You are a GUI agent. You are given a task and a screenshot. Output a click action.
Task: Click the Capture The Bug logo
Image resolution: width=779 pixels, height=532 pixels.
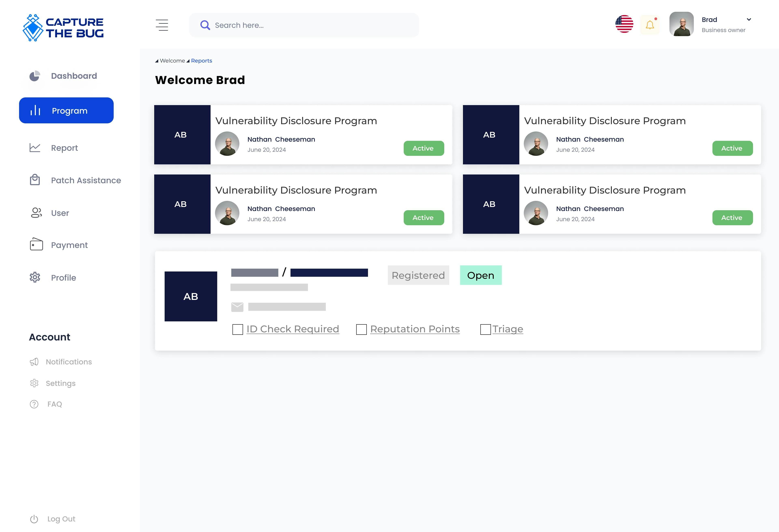click(x=63, y=28)
